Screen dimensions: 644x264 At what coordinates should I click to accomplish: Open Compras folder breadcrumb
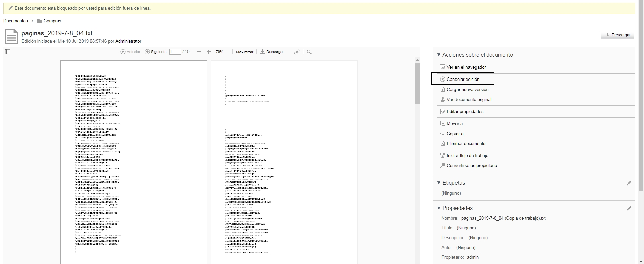52,21
